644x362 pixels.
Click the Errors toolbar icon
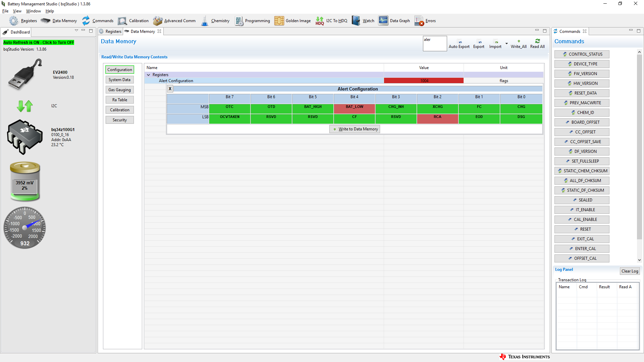click(x=419, y=21)
